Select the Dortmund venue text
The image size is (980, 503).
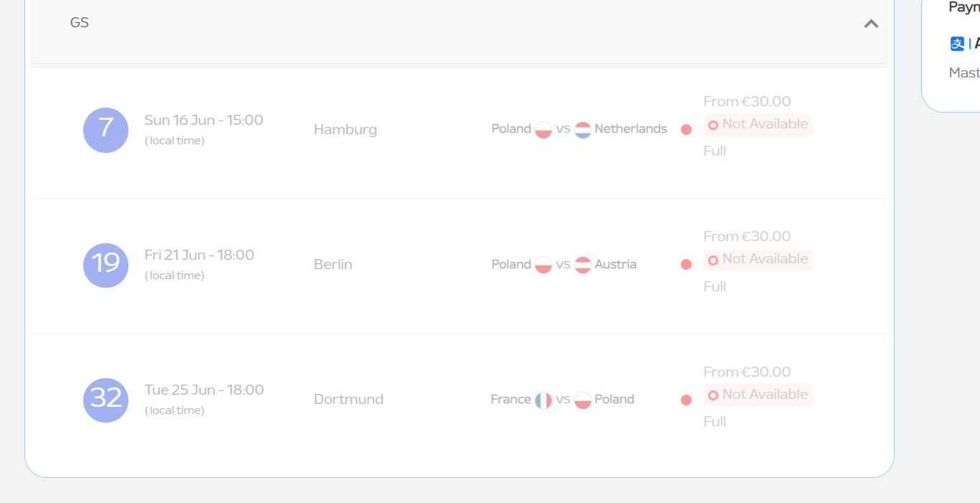tap(349, 399)
